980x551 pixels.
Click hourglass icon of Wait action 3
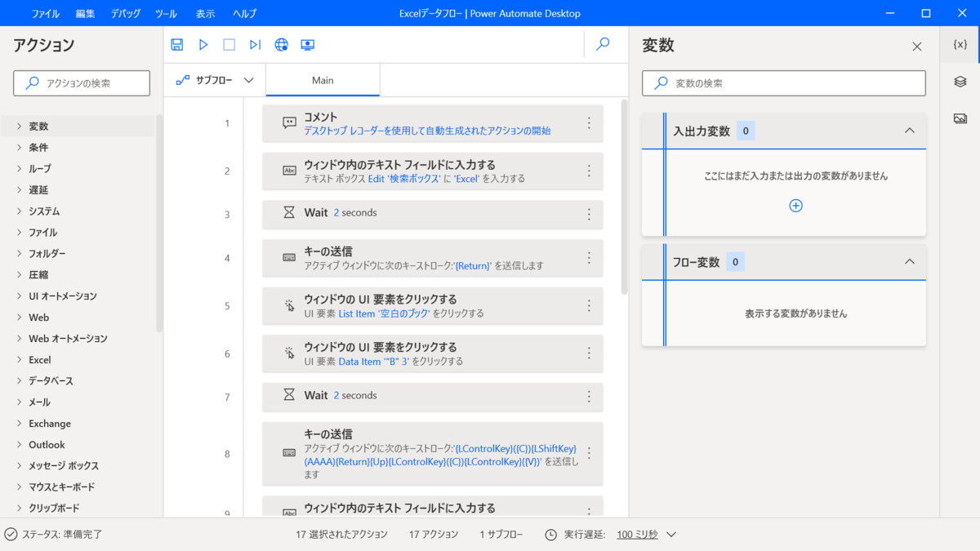(x=289, y=212)
